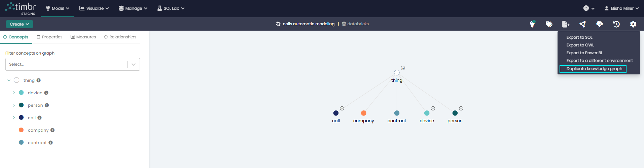The image size is (644, 168).
Task: Switch to the Relationships tab
Action: click(x=120, y=37)
